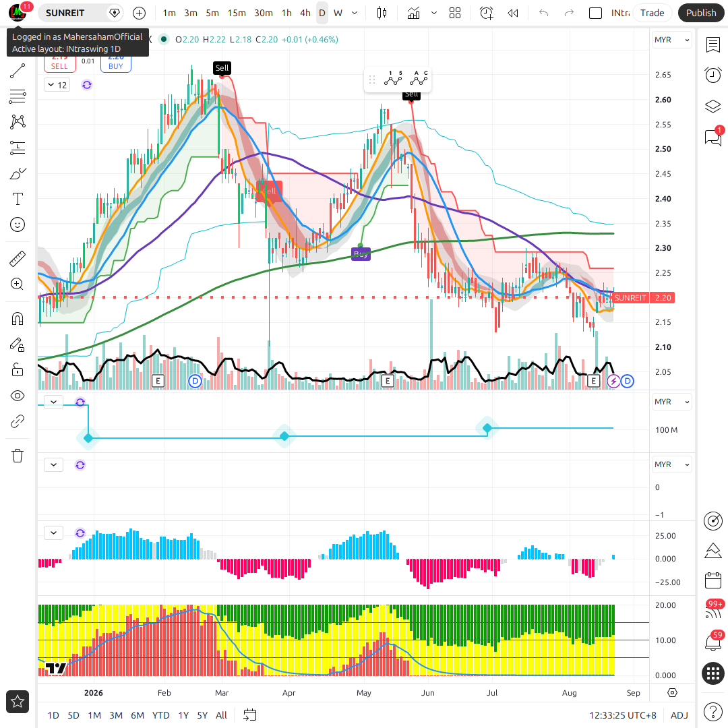
Task: Expand the second pane legend chevron
Action: [x=53, y=402]
